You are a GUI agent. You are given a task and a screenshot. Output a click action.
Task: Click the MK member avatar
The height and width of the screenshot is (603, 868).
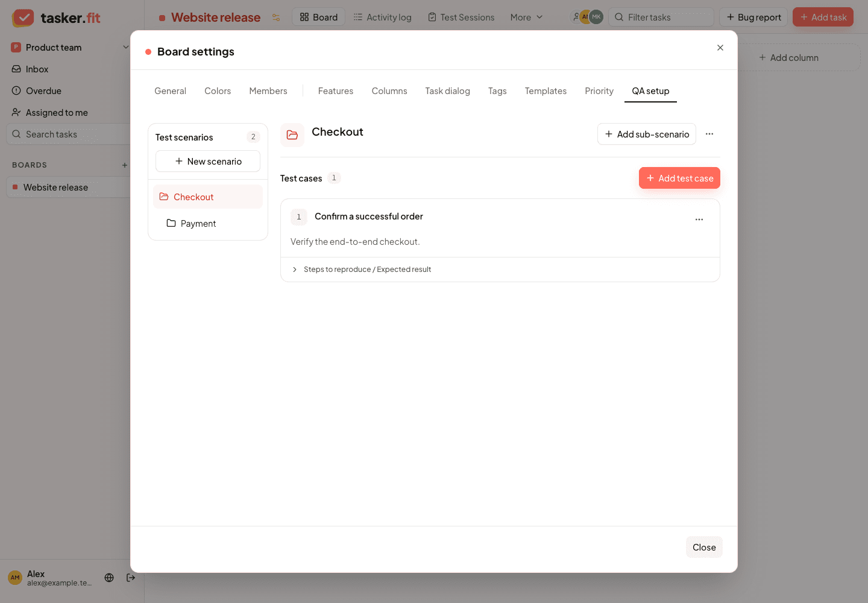click(x=596, y=17)
